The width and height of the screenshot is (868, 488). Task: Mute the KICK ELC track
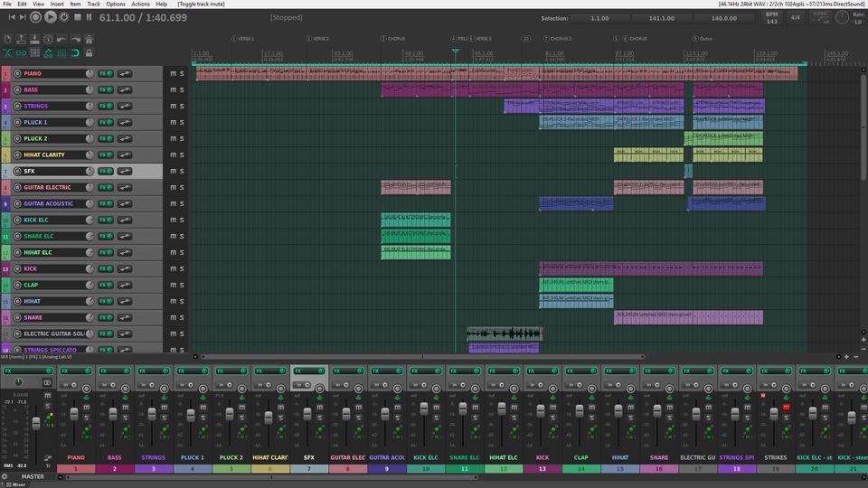click(x=174, y=220)
